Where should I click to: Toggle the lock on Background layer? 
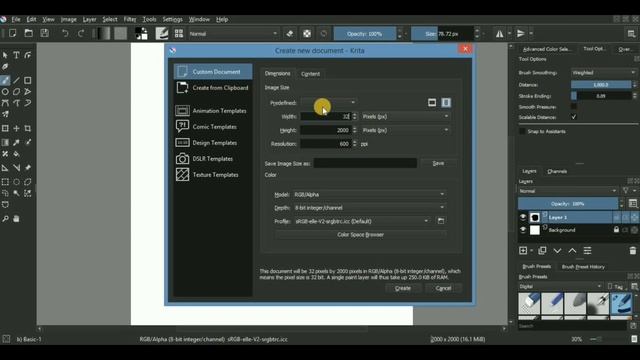pyautogui.click(x=616, y=230)
